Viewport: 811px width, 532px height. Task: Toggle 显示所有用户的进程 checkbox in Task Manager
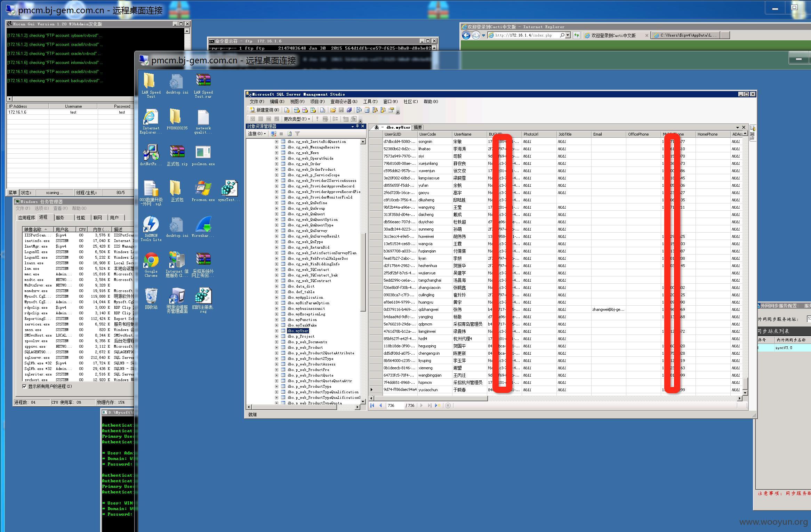coord(24,386)
